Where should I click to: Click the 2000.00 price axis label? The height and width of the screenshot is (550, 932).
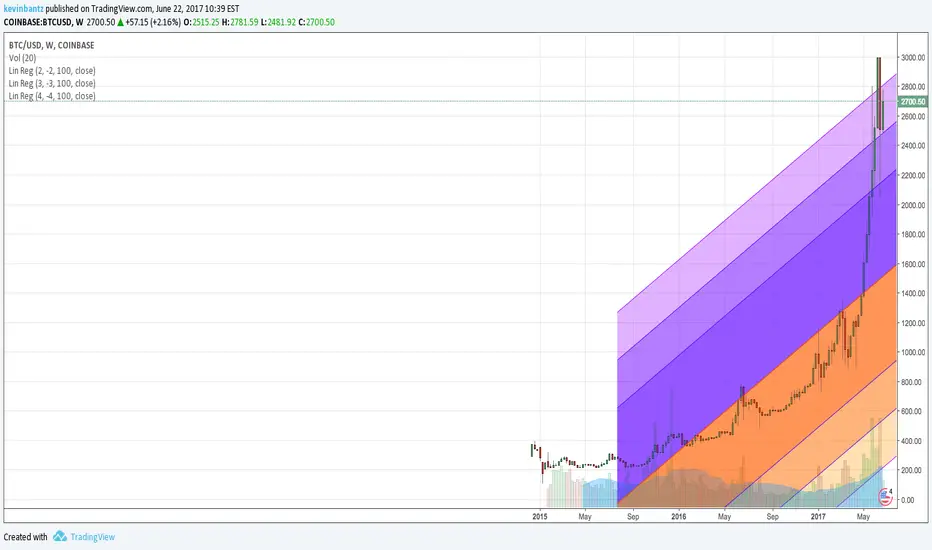point(913,205)
